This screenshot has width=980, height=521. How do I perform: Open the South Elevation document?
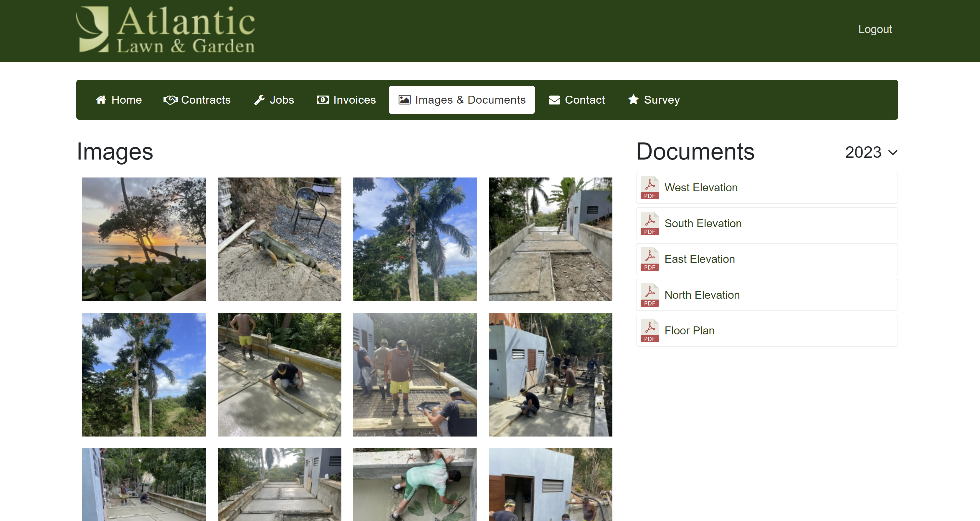click(767, 223)
